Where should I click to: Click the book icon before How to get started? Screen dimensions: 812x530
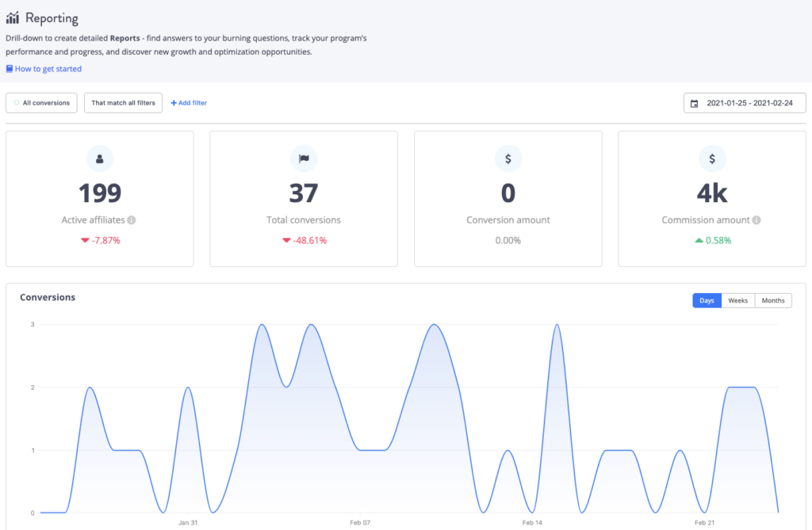(8, 69)
